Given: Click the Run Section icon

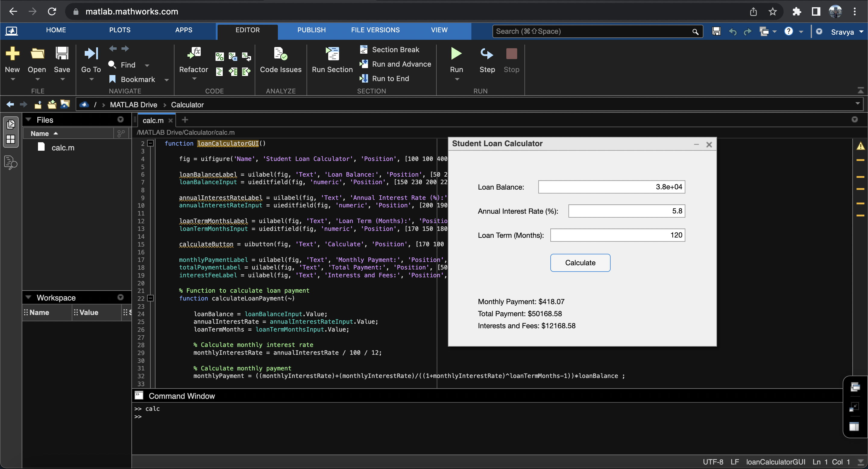Looking at the screenshot, I should coord(332,54).
